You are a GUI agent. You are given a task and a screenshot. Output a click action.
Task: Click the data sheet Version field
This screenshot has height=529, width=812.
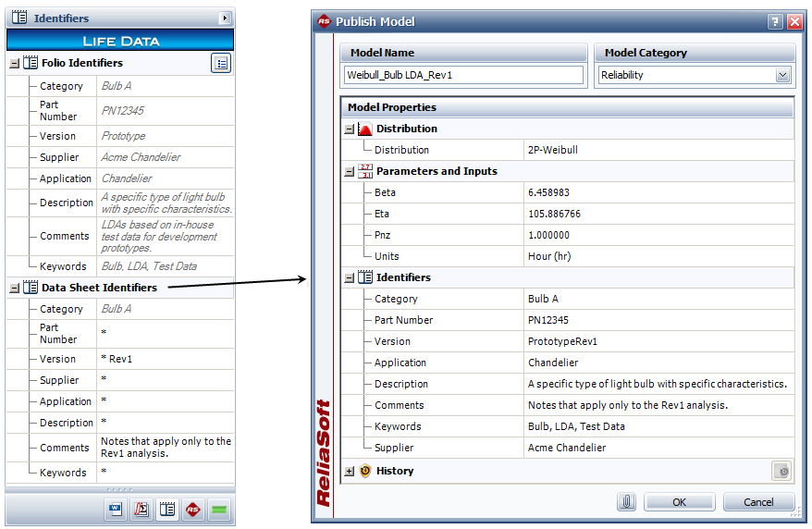point(165,359)
